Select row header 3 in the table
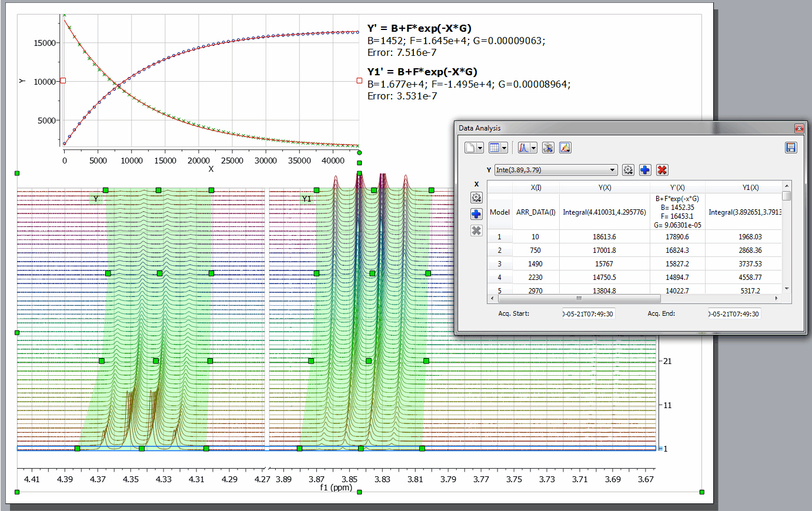812x511 pixels. (500, 263)
